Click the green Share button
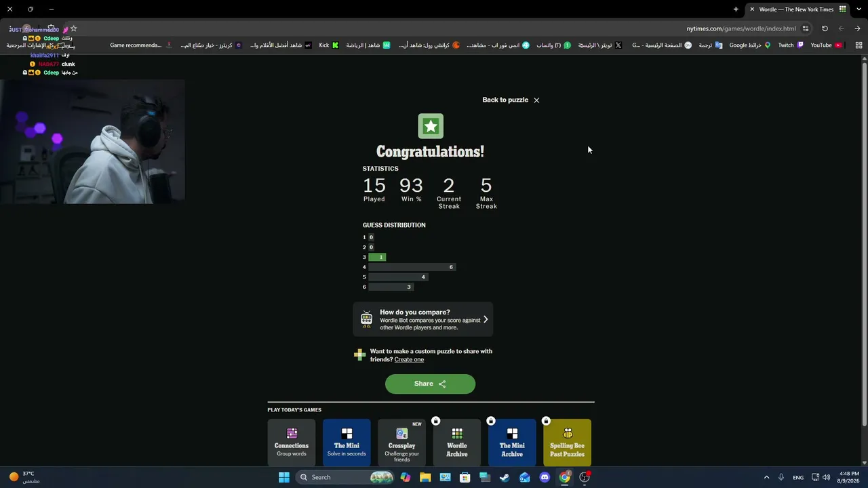 430,384
